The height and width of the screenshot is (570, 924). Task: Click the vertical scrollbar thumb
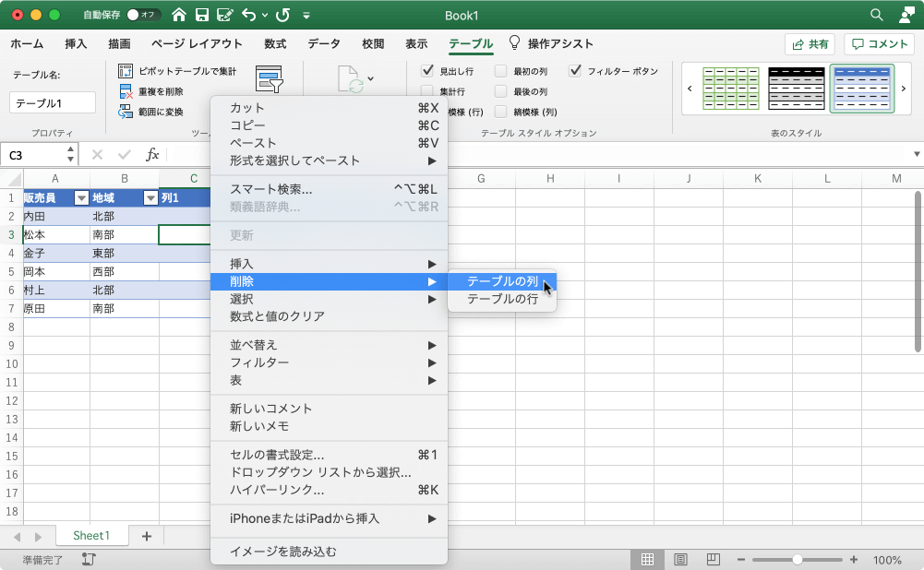tap(918, 271)
